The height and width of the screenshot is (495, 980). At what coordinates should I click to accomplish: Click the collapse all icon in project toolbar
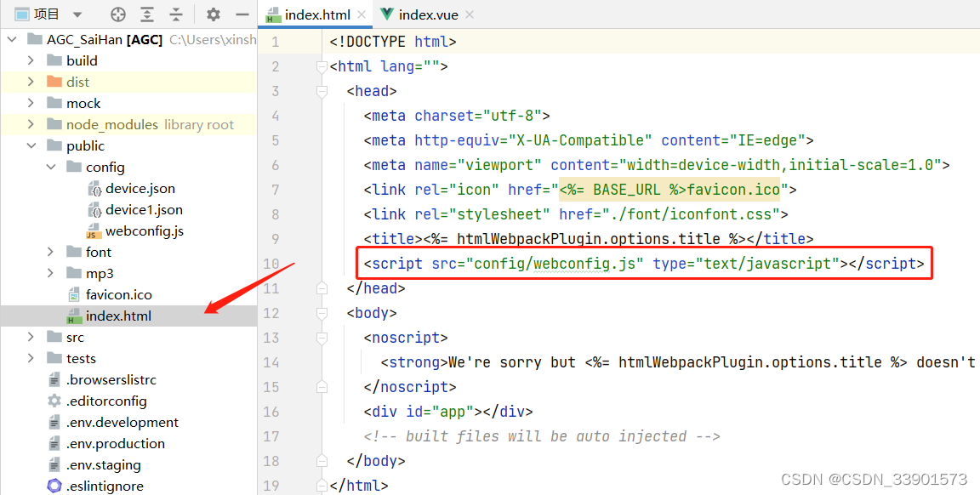(x=176, y=14)
